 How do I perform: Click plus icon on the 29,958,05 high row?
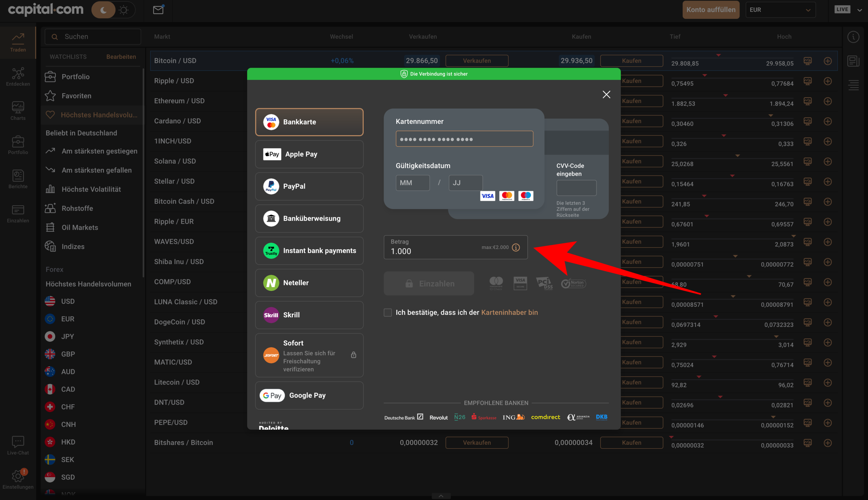pos(827,61)
